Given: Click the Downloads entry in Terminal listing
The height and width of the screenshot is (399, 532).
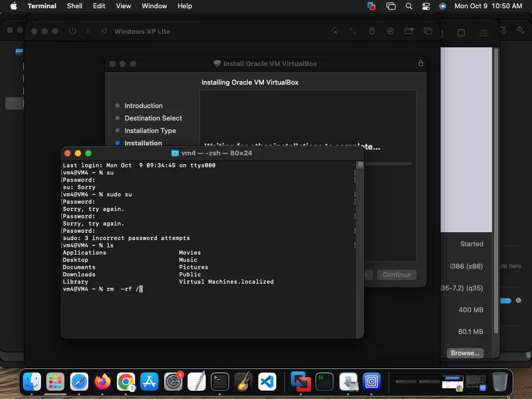Looking at the screenshot, I should pos(79,274).
